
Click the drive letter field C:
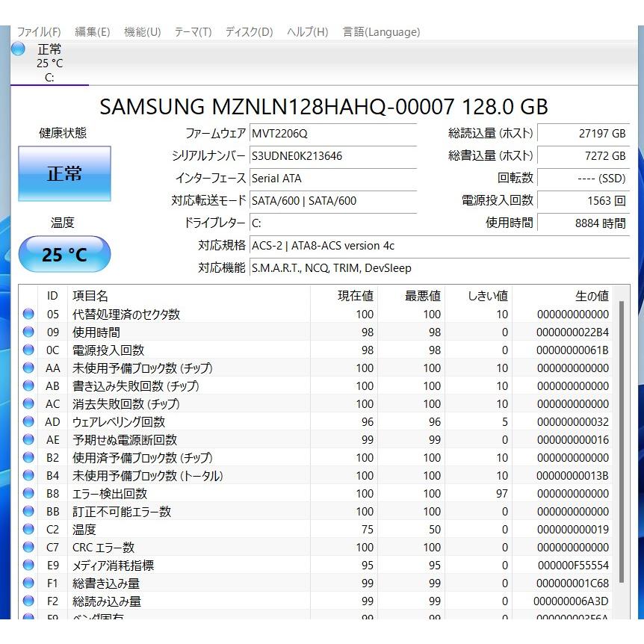(333, 223)
